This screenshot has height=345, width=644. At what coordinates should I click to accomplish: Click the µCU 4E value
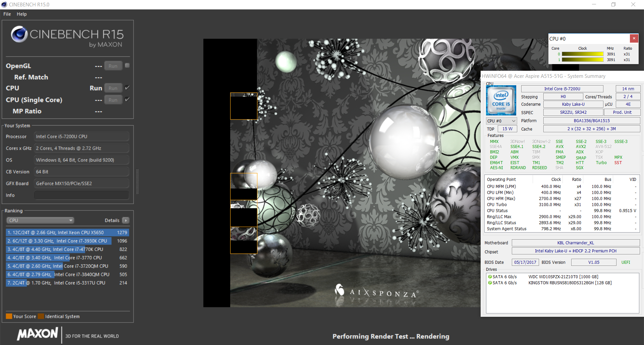click(628, 104)
